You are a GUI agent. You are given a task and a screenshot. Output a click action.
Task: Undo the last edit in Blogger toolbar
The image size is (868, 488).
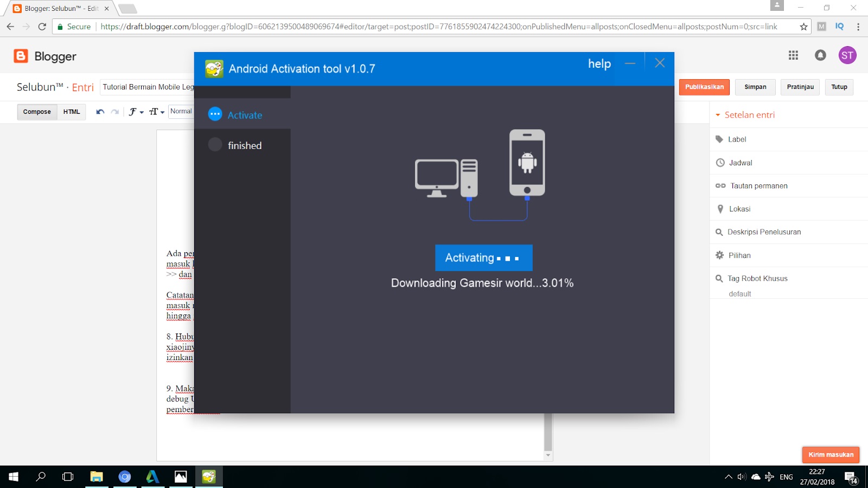coord(100,112)
